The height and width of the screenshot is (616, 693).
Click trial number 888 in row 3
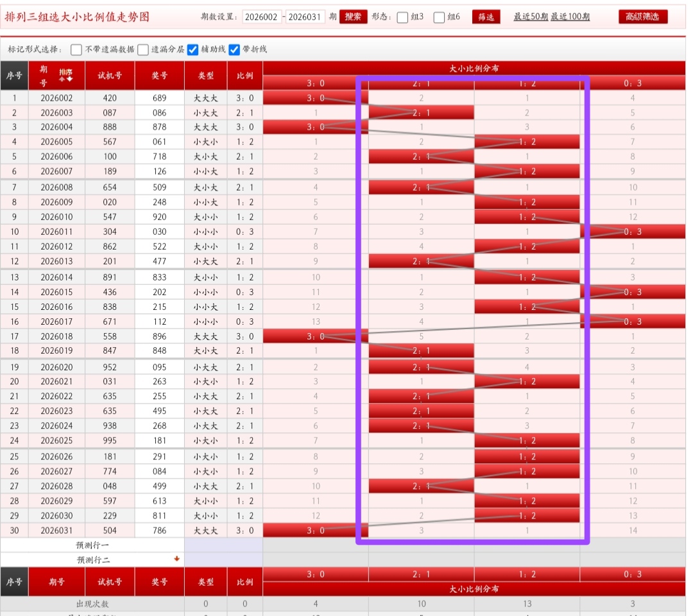coord(110,127)
